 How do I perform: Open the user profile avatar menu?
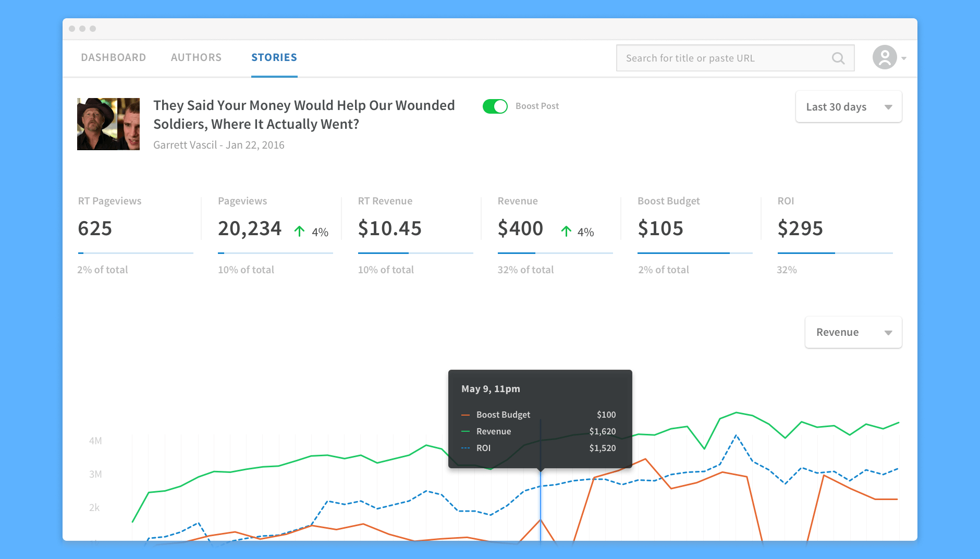click(x=885, y=57)
